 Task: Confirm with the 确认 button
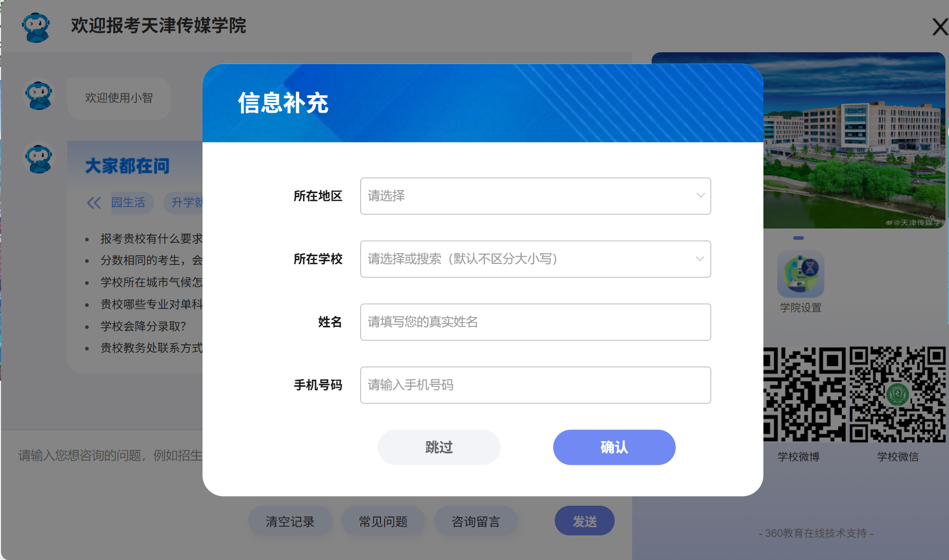point(614,447)
